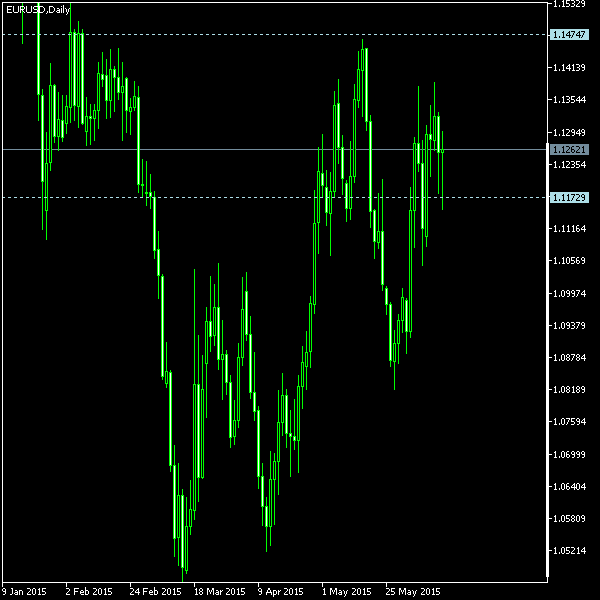Click the 1.09974 price axis label

tap(569, 293)
